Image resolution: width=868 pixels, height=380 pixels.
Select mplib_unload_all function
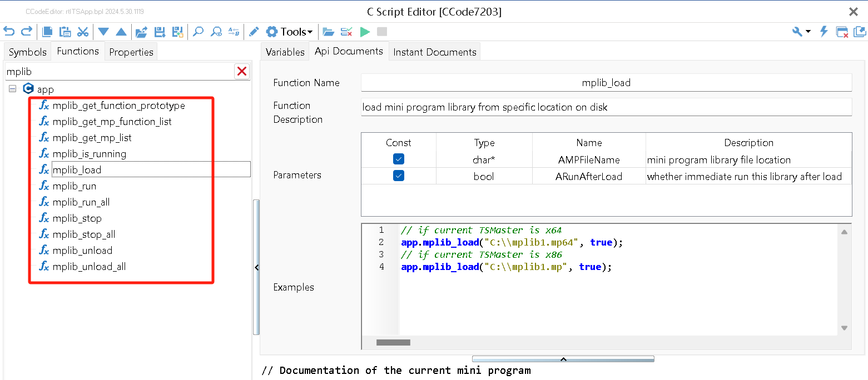pos(90,267)
